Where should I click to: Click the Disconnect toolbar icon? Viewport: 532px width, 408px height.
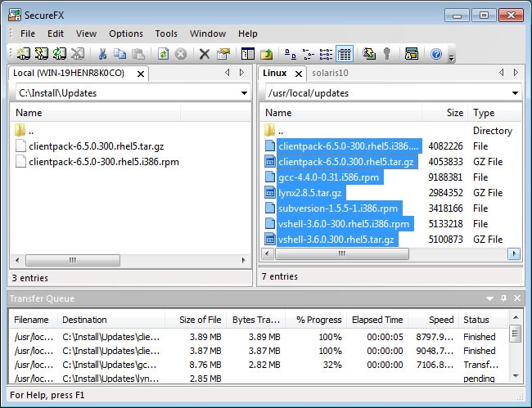pos(78,53)
